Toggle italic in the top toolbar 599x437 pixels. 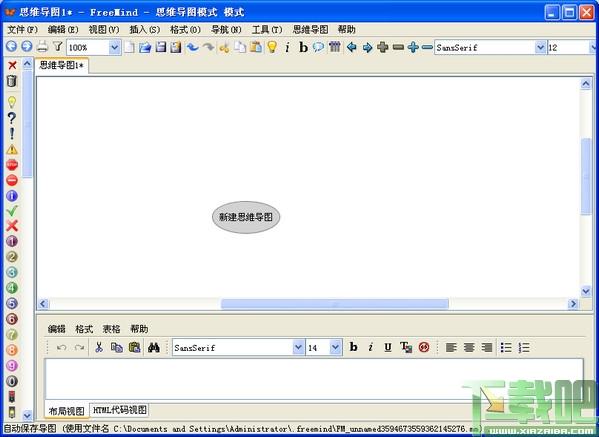pos(287,47)
